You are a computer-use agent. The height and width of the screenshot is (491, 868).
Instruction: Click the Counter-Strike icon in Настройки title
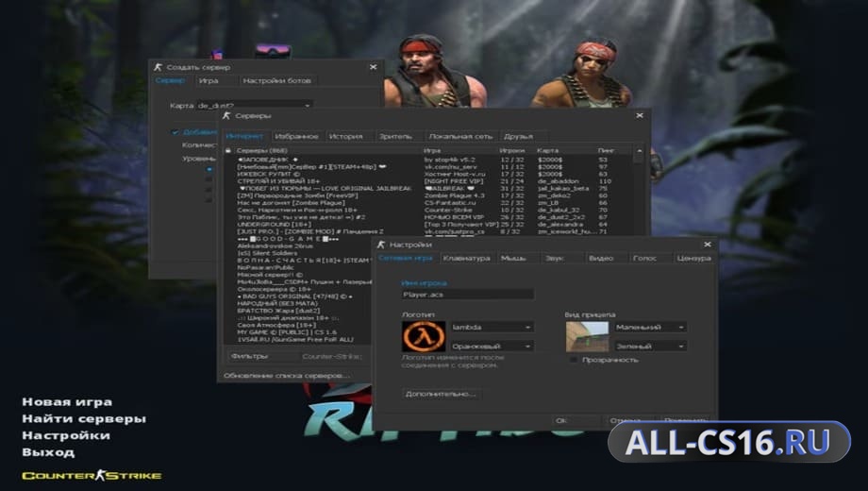tap(381, 245)
